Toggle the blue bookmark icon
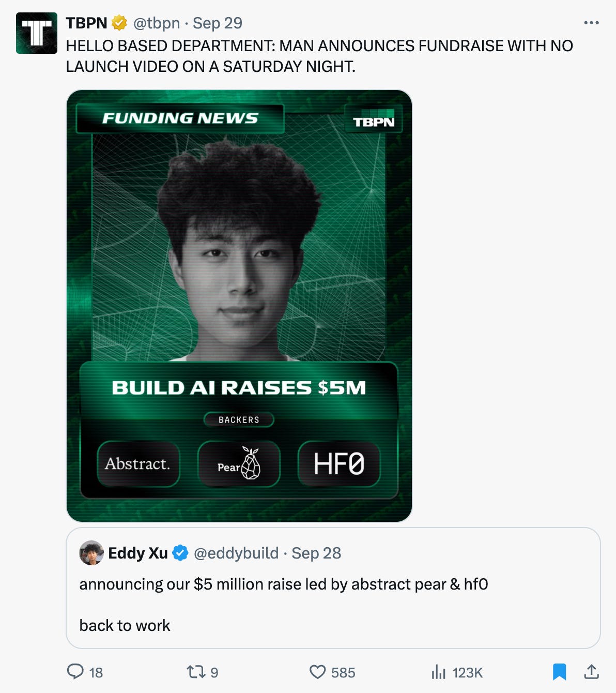 tap(559, 672)
